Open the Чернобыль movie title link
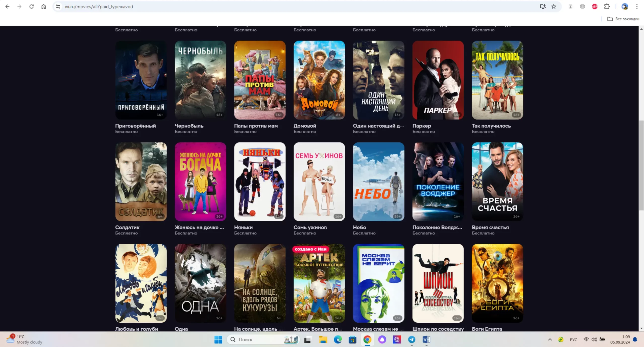Screen dimensions: 644x347 189,126
